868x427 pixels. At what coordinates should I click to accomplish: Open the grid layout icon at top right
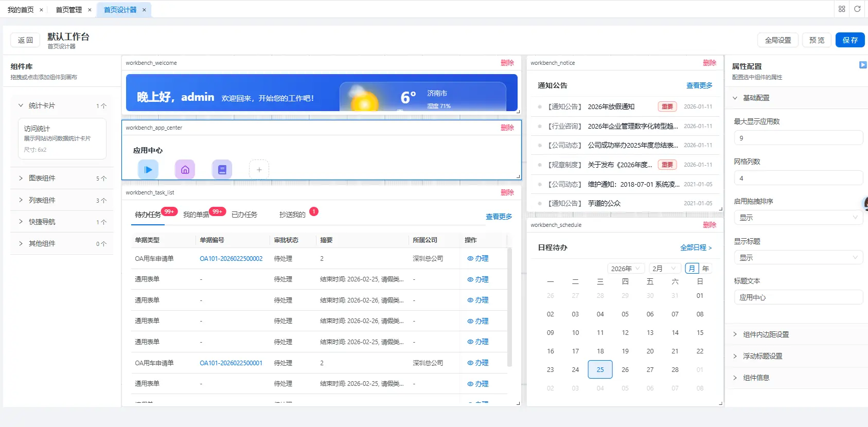(842, 9)
